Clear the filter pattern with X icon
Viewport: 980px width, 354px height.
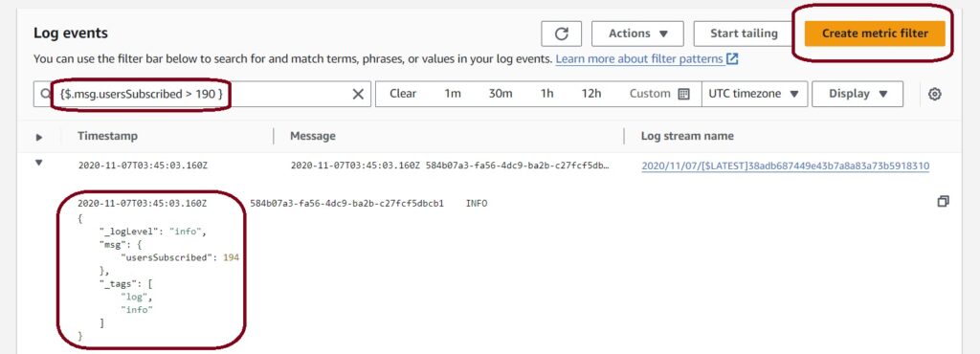[358, 95]
